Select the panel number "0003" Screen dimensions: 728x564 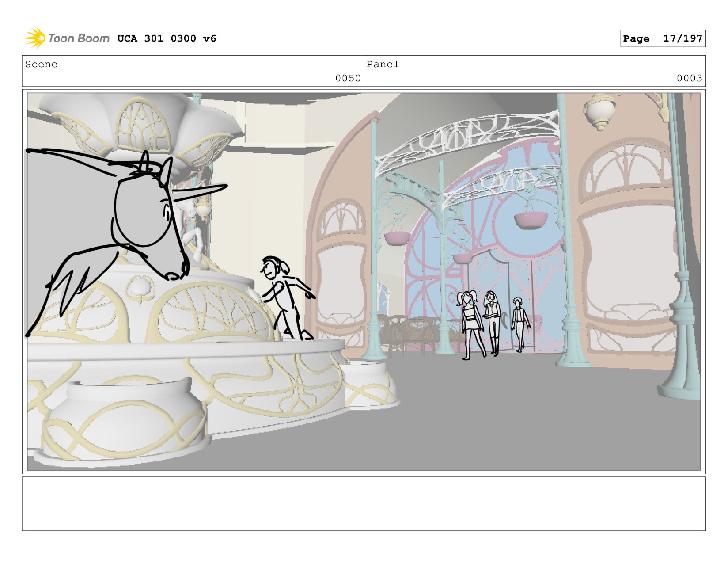(x=690, y=78)
